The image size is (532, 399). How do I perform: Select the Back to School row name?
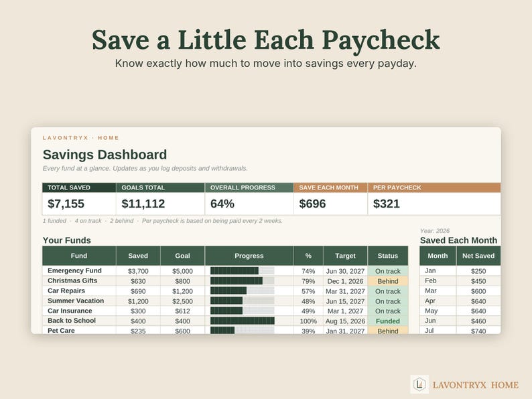click(72, 321)
